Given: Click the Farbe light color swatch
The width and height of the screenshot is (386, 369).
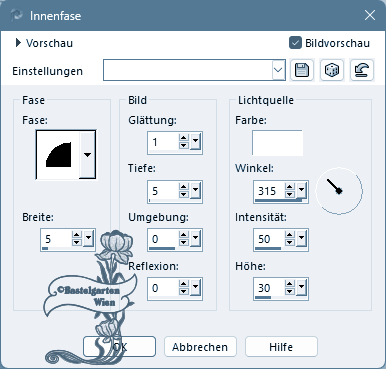Looking at the screenshot, I should (277, 143).
